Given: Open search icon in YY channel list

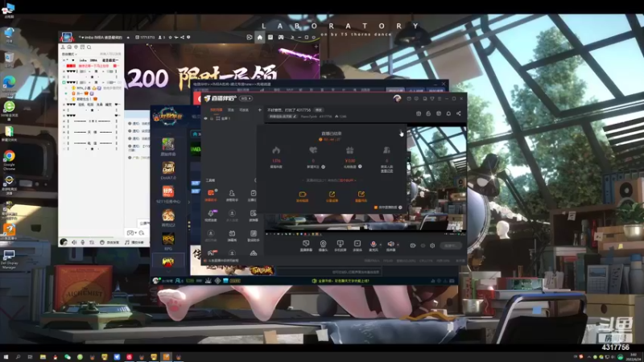Looking at the screenshot, I should point(89,47).
